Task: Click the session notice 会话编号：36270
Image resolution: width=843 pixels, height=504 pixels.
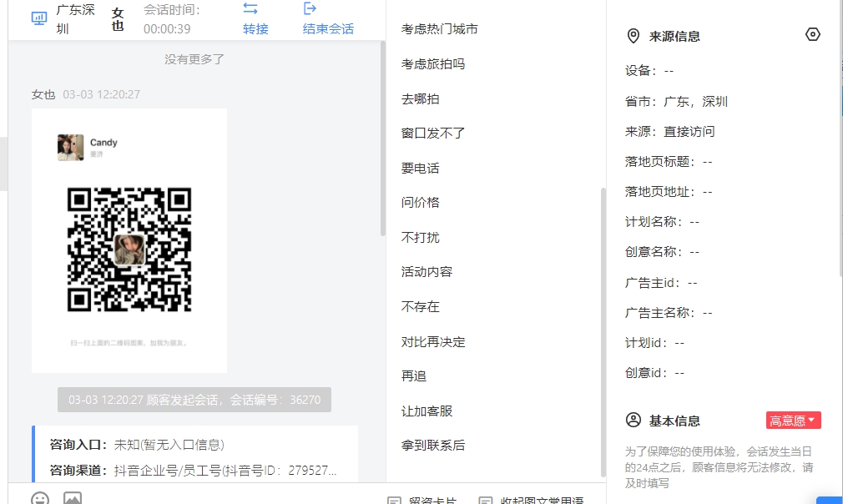Action: pos(194,400)
